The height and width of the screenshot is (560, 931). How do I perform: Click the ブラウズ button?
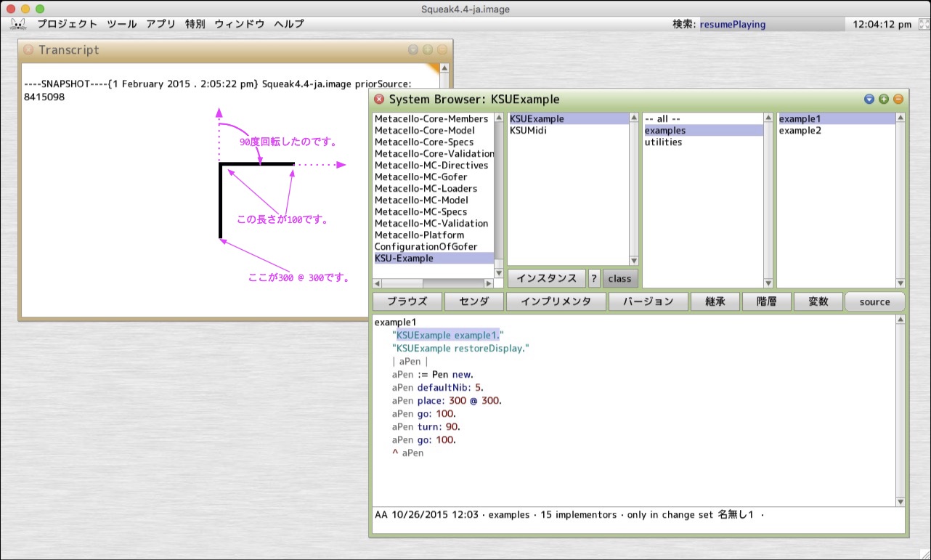pyautogui.click(x=407, y=302)
